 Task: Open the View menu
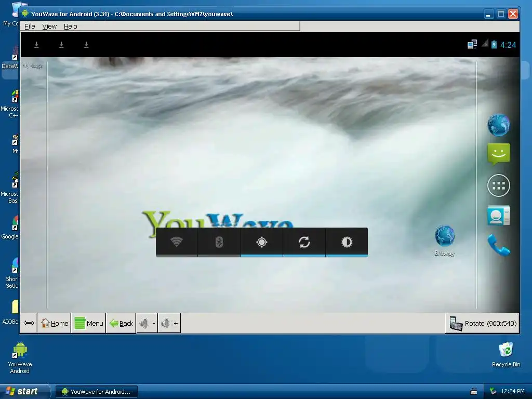click(x=49, y=26)
